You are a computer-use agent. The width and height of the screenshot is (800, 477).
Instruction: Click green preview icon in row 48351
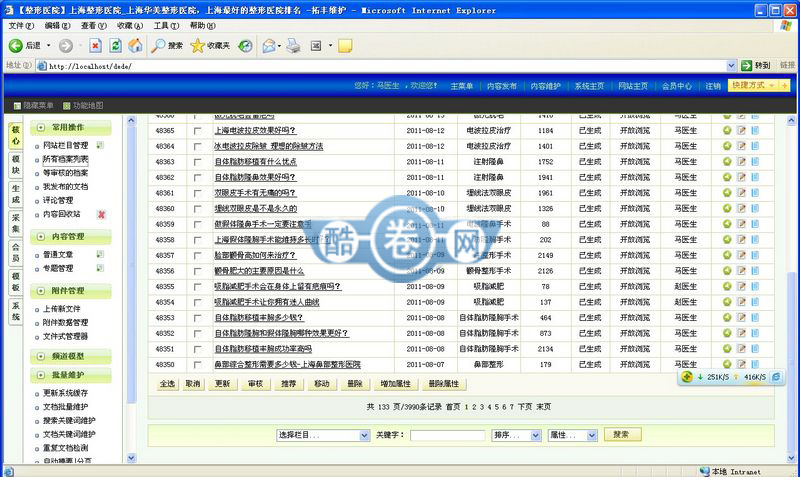pyautogui.click(x=727, y=349)
